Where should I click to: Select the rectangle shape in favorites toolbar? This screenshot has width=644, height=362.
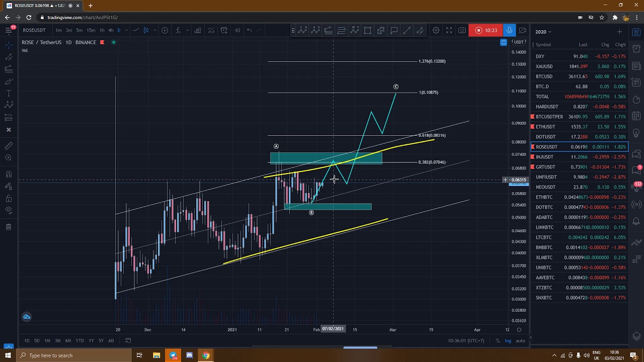click(367, 30)
